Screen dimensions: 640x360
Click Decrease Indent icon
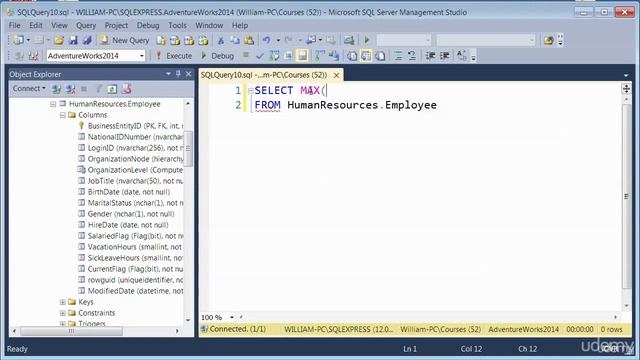430,56
